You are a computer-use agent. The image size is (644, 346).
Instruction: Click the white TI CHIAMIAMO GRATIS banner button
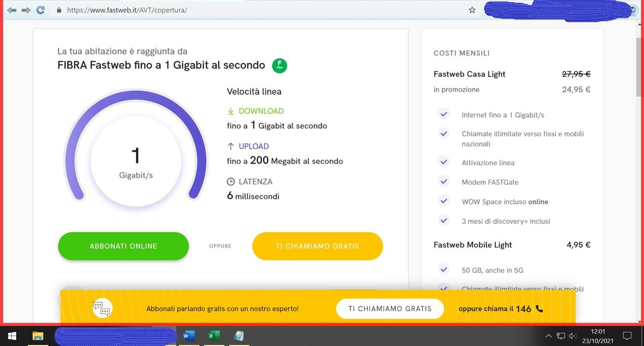click(390, 309)
